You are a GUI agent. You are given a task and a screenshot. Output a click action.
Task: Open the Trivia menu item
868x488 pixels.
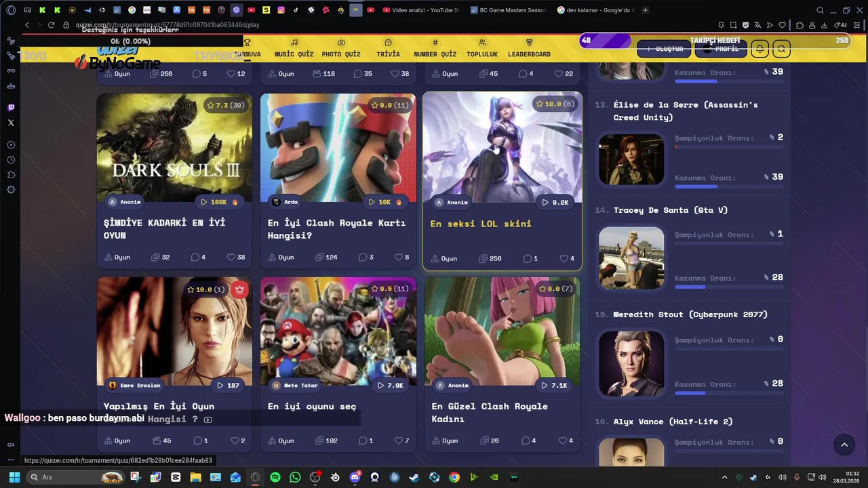388,48
